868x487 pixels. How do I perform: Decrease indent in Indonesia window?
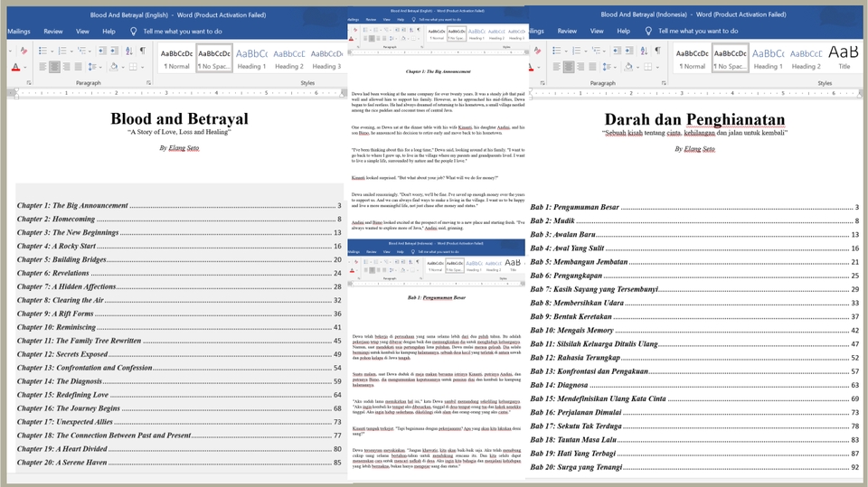coord(618,51)
